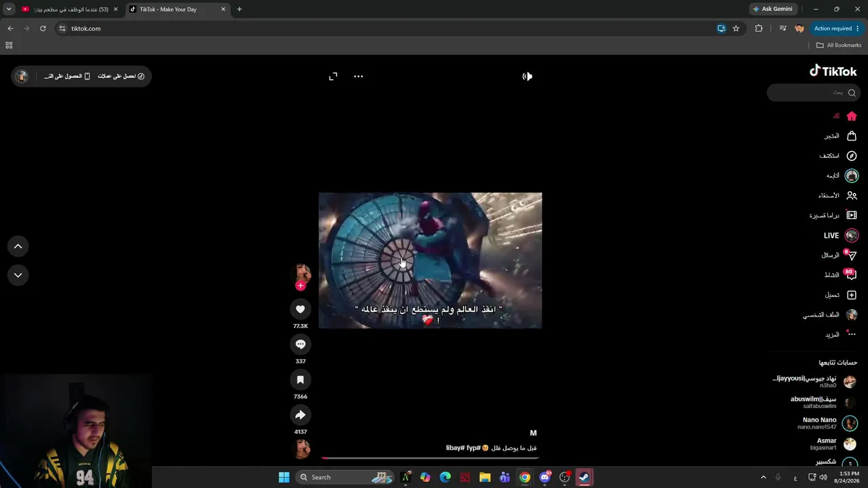This screenshot has height=488, width=868.
Task: Open the short drama film icon
Action: 852,216
